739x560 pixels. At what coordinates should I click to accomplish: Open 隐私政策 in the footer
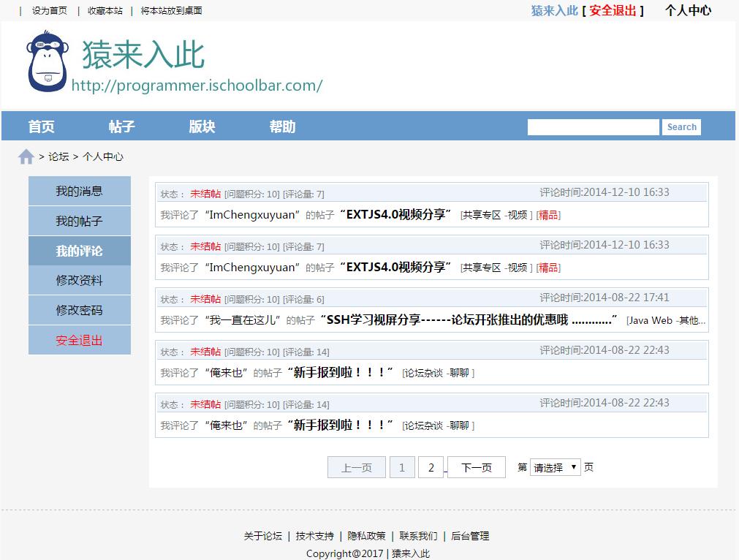tap(367, 535)
